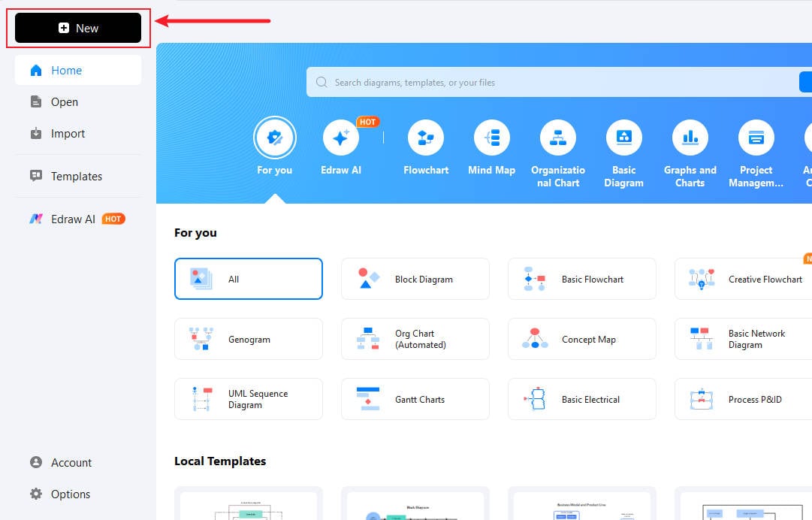The width and height of the screenshot is (812, 520).
Task: Choose the Gantt Charts card
Action: point(415,399)
